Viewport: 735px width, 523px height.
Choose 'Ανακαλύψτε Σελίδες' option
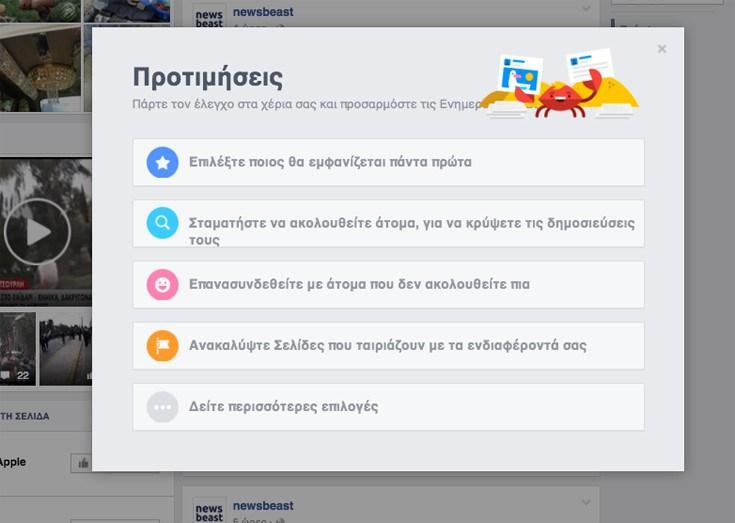pyautogui.click(x=387, y=346)
